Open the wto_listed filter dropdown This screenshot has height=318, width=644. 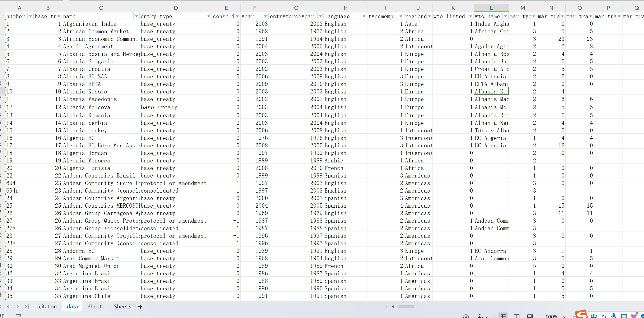pyautogui.click(x=471, y=16)
